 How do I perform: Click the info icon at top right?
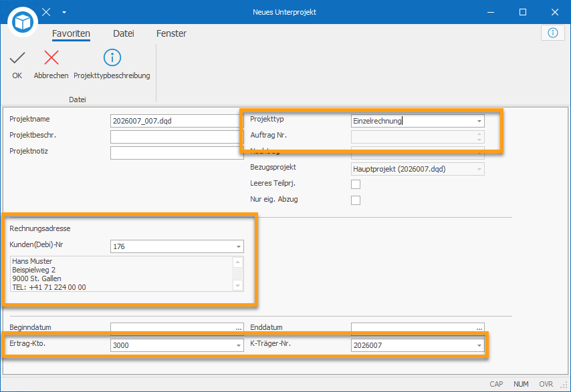(x=553, y=33)
